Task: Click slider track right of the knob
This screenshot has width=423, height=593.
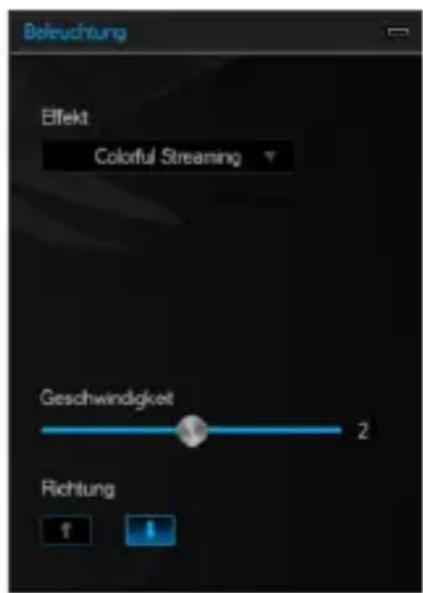Action: pyautogui.click(x=274, y=430)
